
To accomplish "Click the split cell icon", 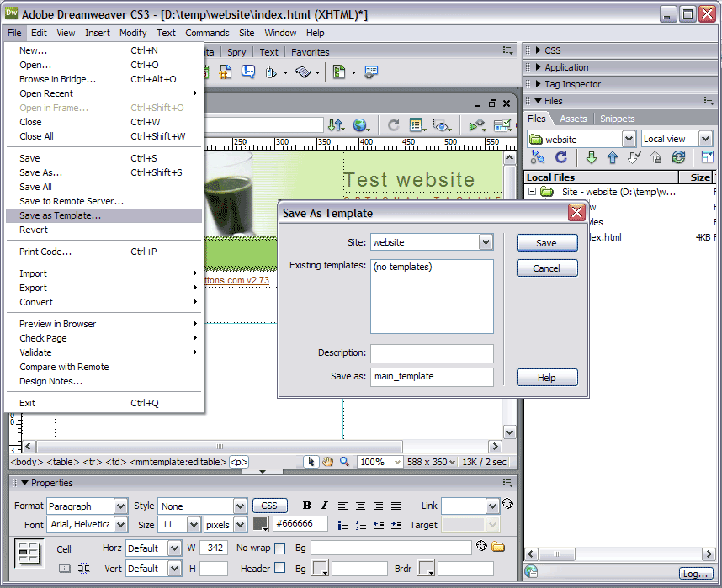I will click(x=84, y=568).
